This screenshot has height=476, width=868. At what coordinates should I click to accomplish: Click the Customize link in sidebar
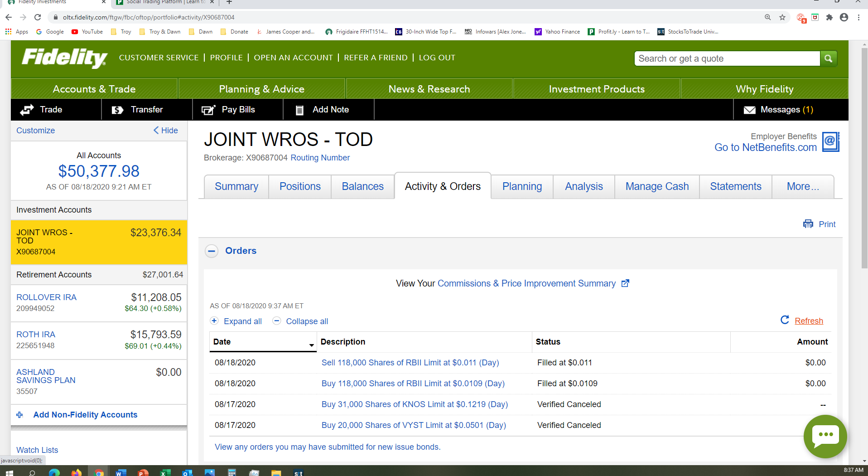click(36, 131)
